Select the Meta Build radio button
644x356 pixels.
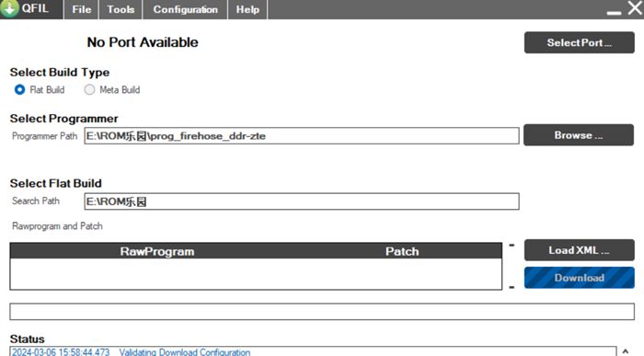pos(89,89)
